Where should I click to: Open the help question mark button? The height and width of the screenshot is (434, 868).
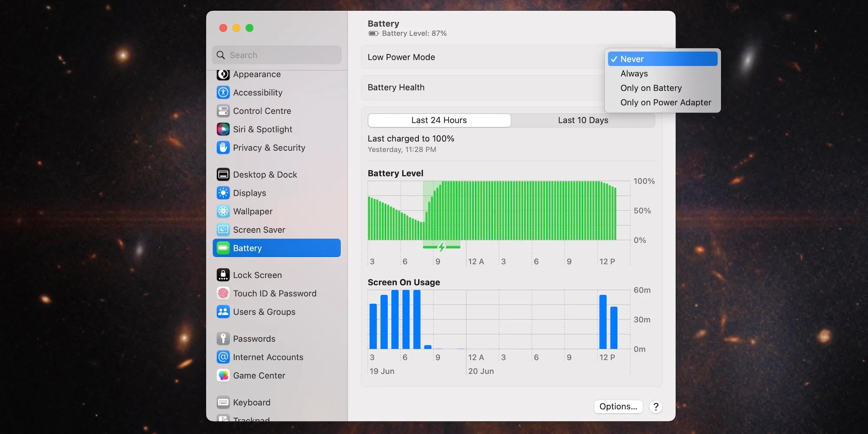click(x=655, y=407)
